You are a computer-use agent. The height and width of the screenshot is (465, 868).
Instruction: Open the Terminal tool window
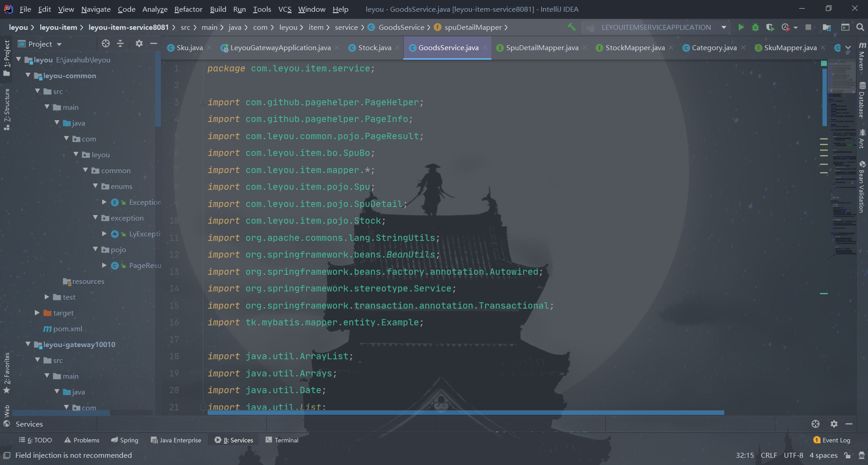pyautogui.click(x=282, y=440)
